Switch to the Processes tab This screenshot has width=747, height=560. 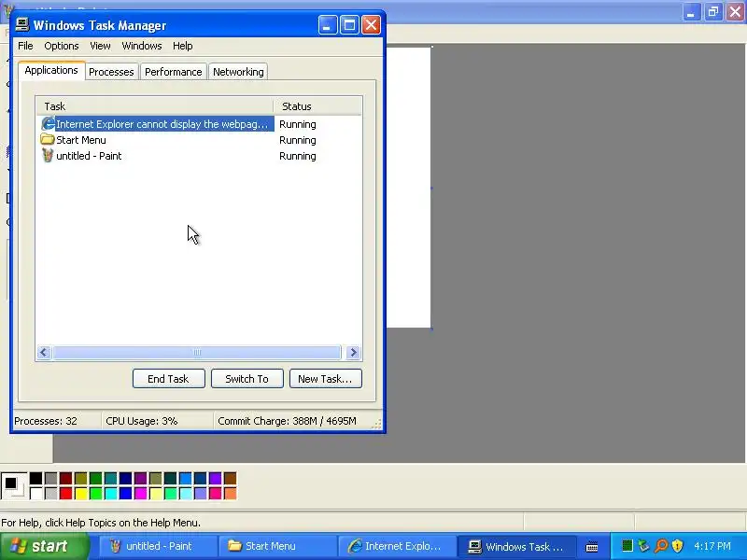tap(111, 72)
